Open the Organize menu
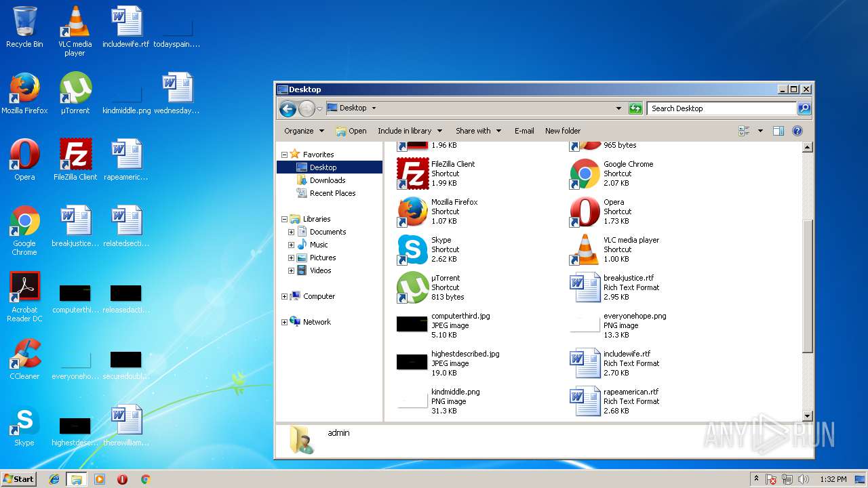Screen dimensions: 868x488 304,131
